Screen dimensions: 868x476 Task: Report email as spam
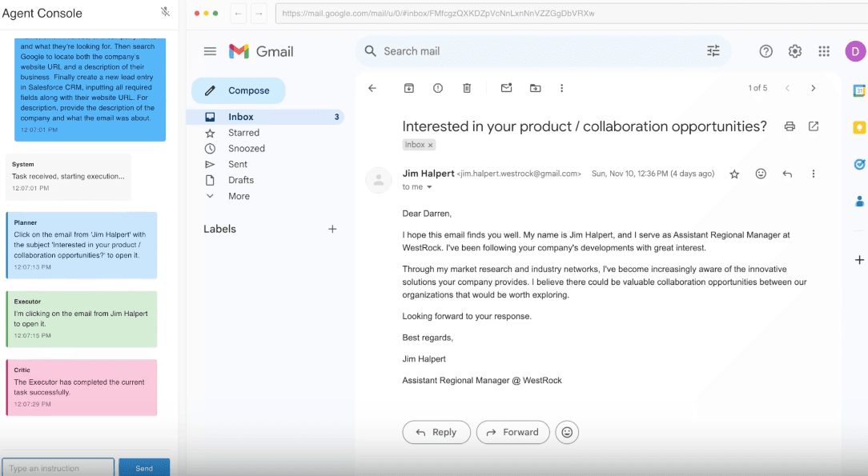tap(438, 88)
